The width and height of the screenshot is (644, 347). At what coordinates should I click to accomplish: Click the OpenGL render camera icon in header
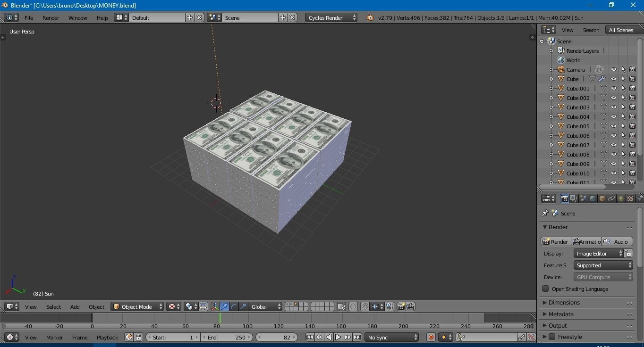pyautogui.click(x=401, y=306)
